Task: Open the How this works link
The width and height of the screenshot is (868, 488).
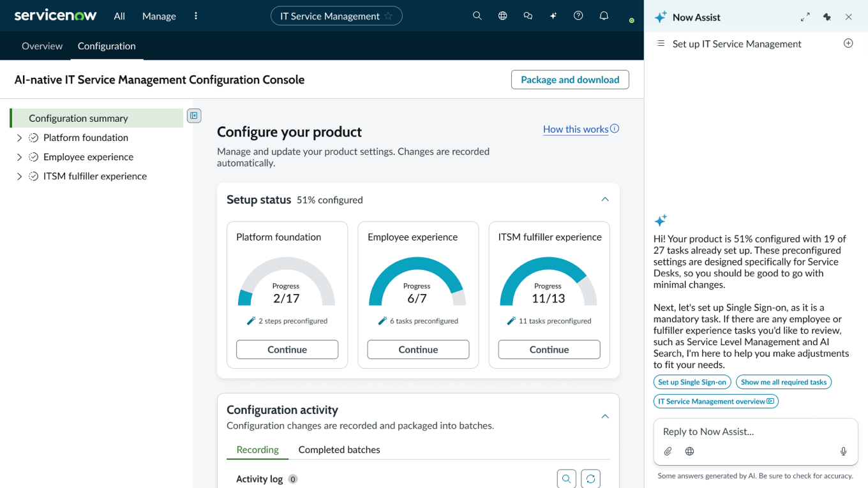Action: (576, 129)
